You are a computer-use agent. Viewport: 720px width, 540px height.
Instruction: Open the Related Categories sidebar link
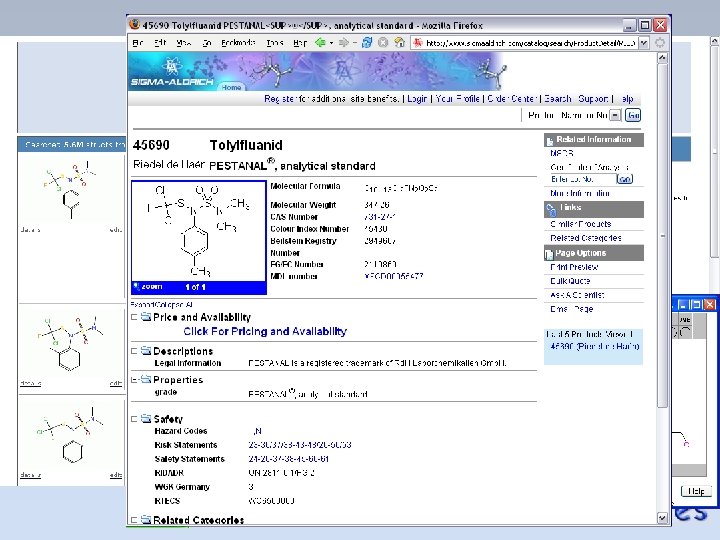pyautogui.click(x=586, y=238)
